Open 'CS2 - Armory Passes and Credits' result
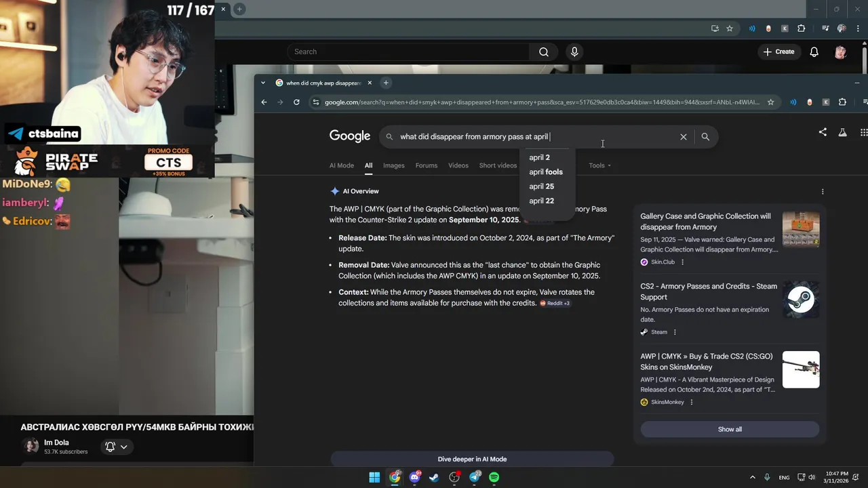The height and width of the screenshot is (488, 868). tap(709, 291)
